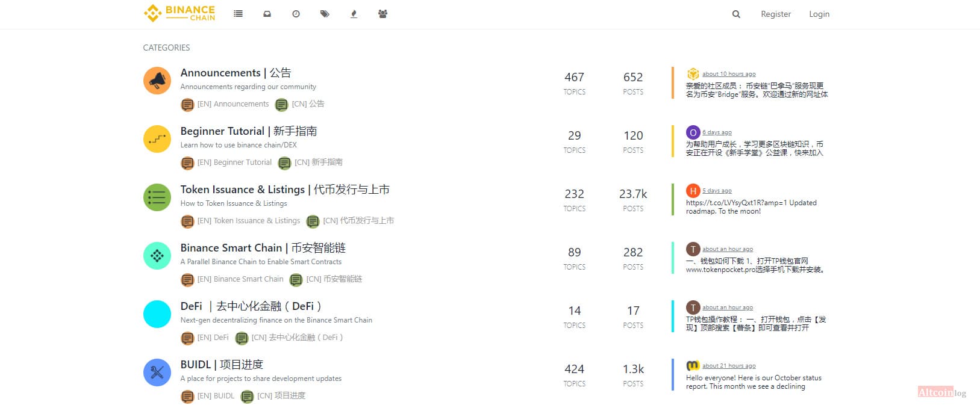Open the October status report post preview
This screenshot has width=980, height=408.
click(x=754, y=382)
